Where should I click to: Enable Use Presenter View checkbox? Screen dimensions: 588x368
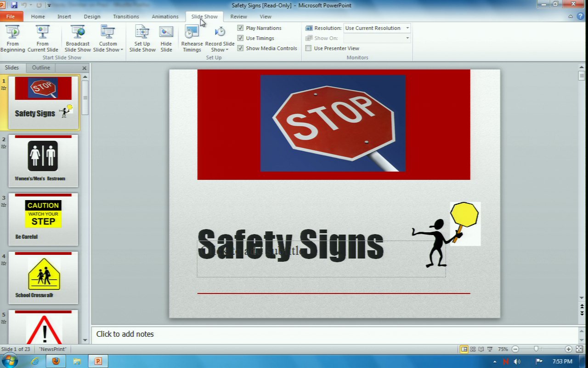pyautogui.click(x=309, y=48)
